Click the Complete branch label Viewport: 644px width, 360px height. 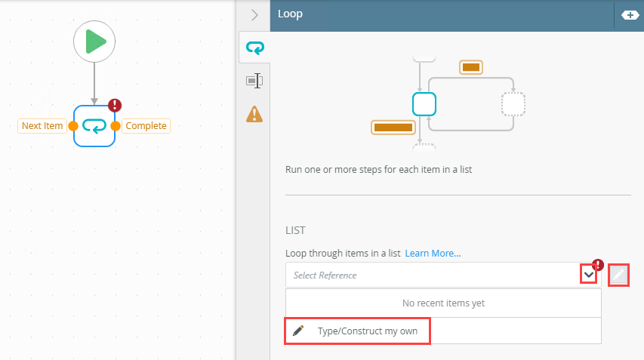(146, 126)
